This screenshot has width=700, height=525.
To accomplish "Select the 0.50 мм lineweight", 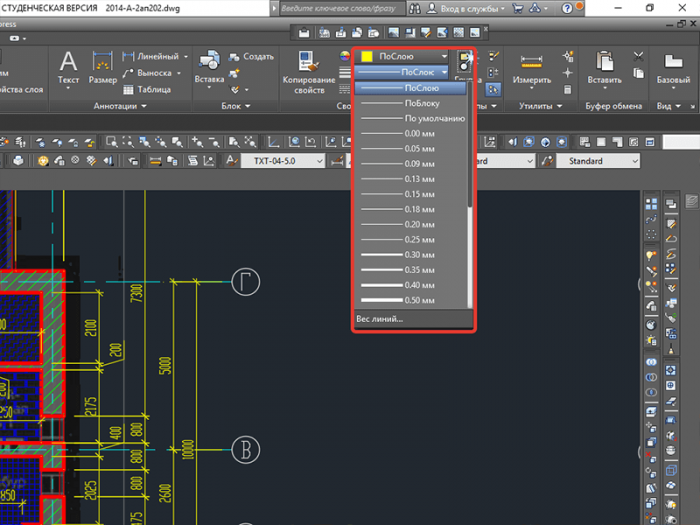I will pos(411,300).
